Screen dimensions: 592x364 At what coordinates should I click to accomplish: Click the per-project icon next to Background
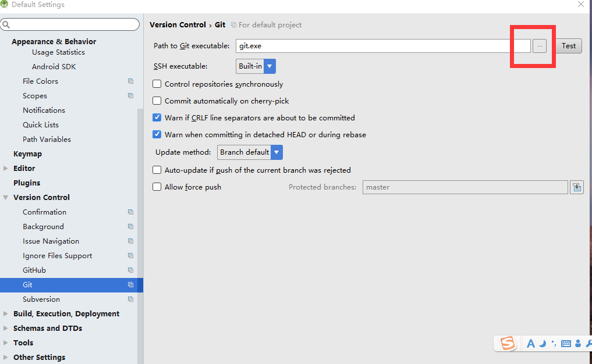click(130, 227)
